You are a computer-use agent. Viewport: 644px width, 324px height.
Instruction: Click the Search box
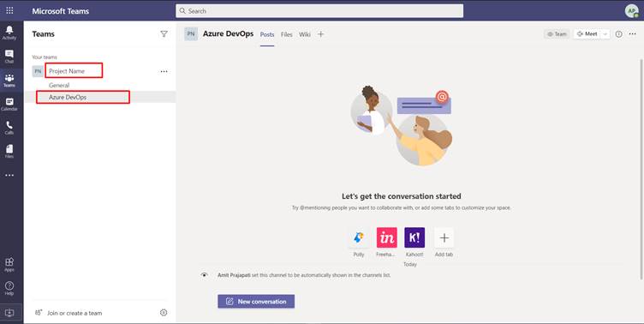point(319,11)
